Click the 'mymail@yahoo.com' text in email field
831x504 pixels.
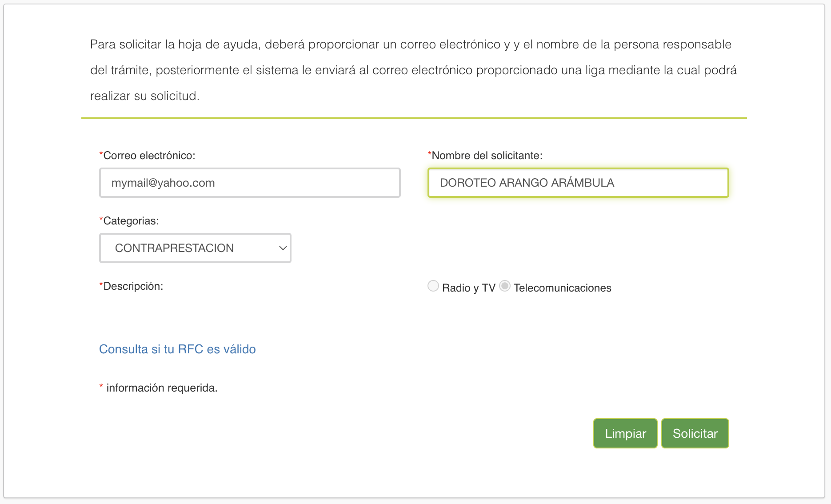click(163, 183)
